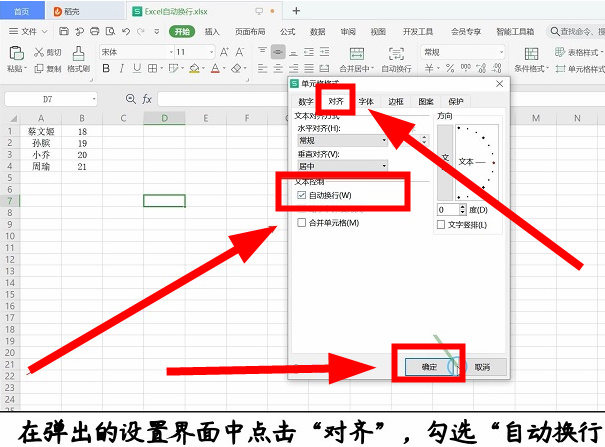605x447 pixels.
Task: Decrease font size with the A- icon
Action: coord(240,52)
